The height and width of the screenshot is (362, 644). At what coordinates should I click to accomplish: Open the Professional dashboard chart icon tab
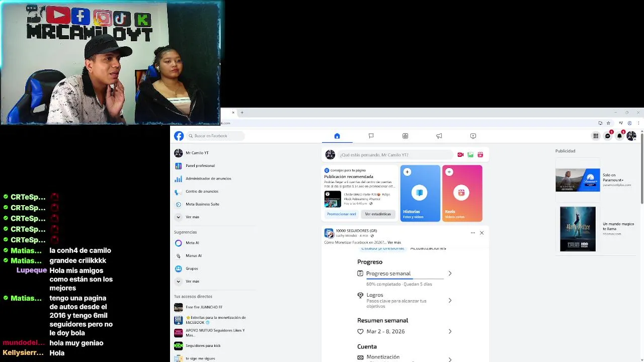click(405, 136)
